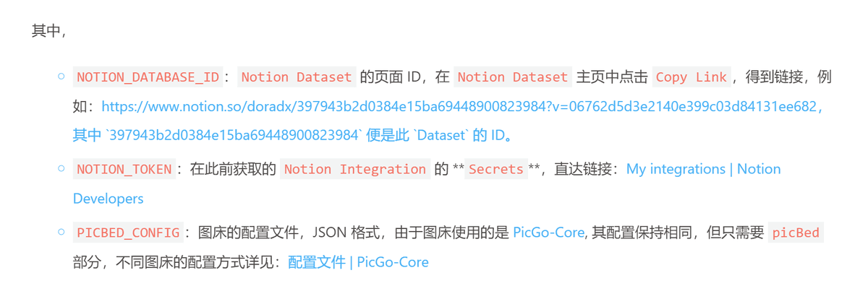Click the NOTION_DATABASE_ID code label
The height and width of the screenshot is (286, 868).
148,77
